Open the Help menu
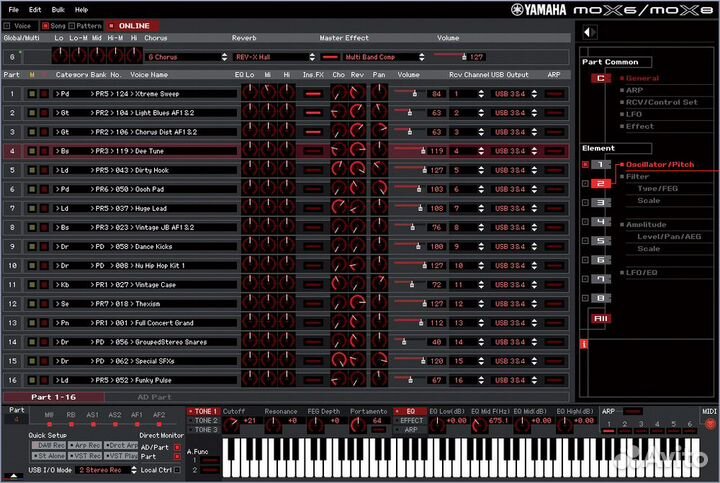 [x=81, y=10]
